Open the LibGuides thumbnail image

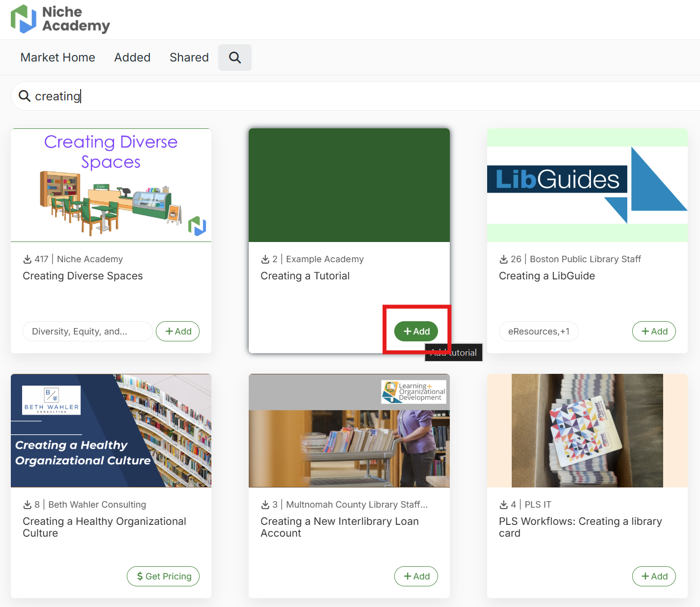pyautogui.click(x=587, y=185)
